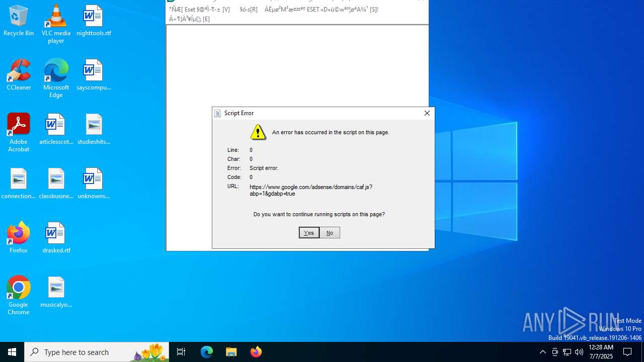This screenshot has height=362, width=644.
Task: Open Task View from the taskbar
Action: [181, 352]
